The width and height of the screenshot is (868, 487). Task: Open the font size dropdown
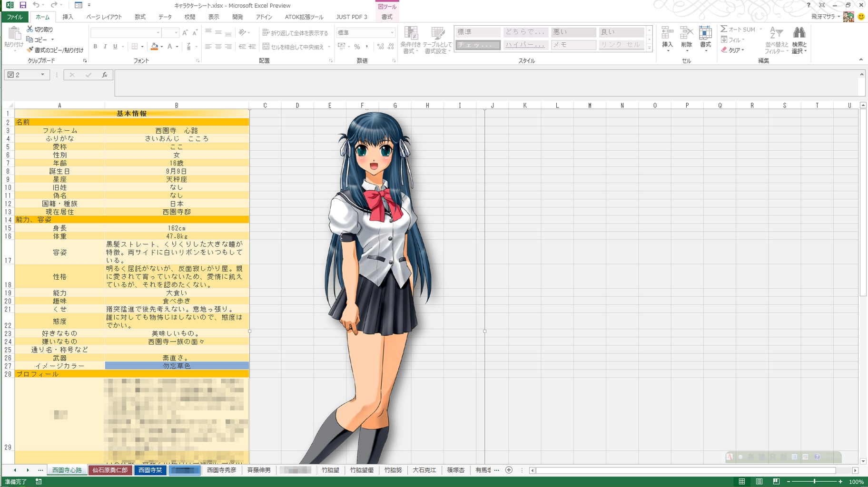(176, 33)
